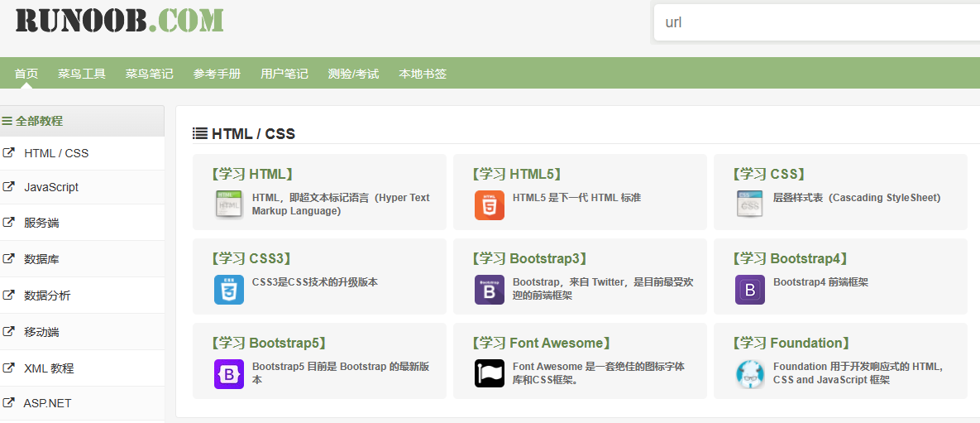980x423 pixels.
Task: Select 本地书签 in the top menu
Action: [x=423, y=74]
